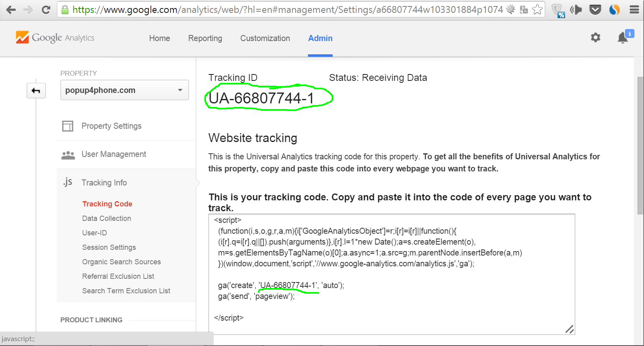Collapse the Tracking Info section

(104, 183)
